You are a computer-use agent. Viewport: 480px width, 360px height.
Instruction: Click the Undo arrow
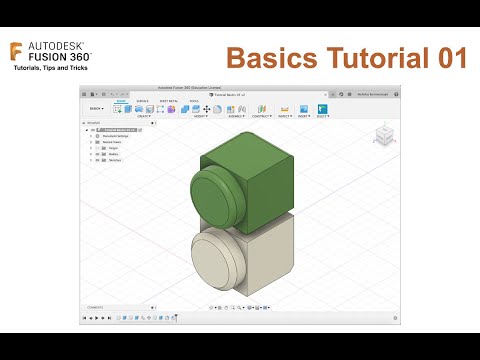tap(112, 94)
